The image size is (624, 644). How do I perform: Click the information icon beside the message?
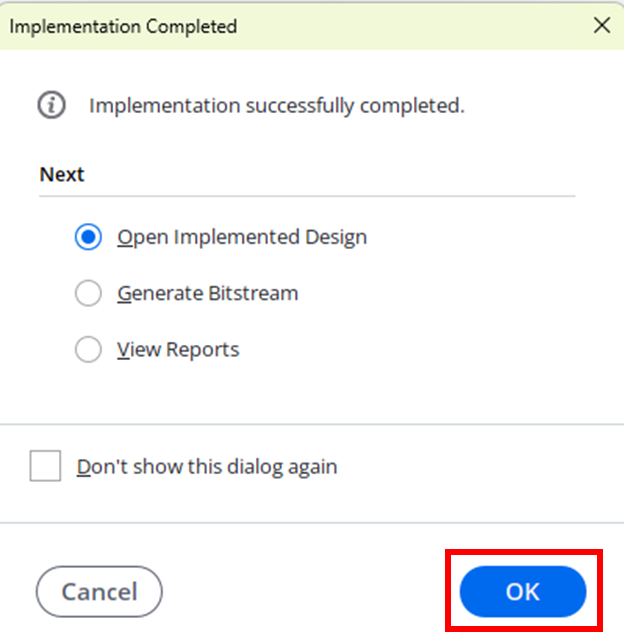pyautogui.click(x=51, y=105)
